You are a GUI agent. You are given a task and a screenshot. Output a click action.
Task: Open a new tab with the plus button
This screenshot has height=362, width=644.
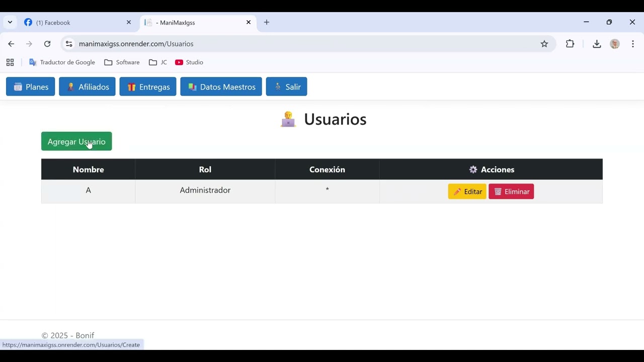[x=267, y=22]
